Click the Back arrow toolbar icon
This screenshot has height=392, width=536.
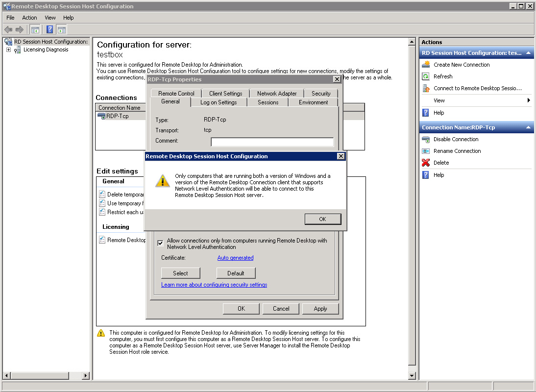8,30
